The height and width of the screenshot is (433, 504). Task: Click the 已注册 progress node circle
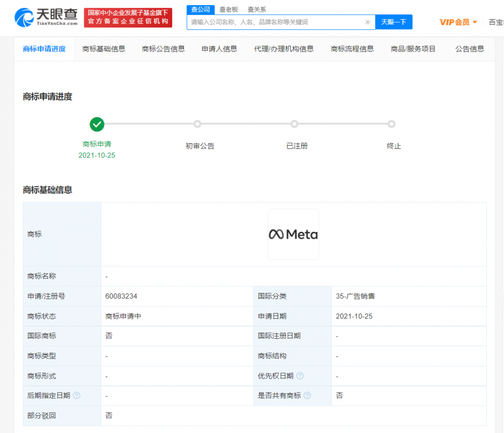[x=294, y=124]
